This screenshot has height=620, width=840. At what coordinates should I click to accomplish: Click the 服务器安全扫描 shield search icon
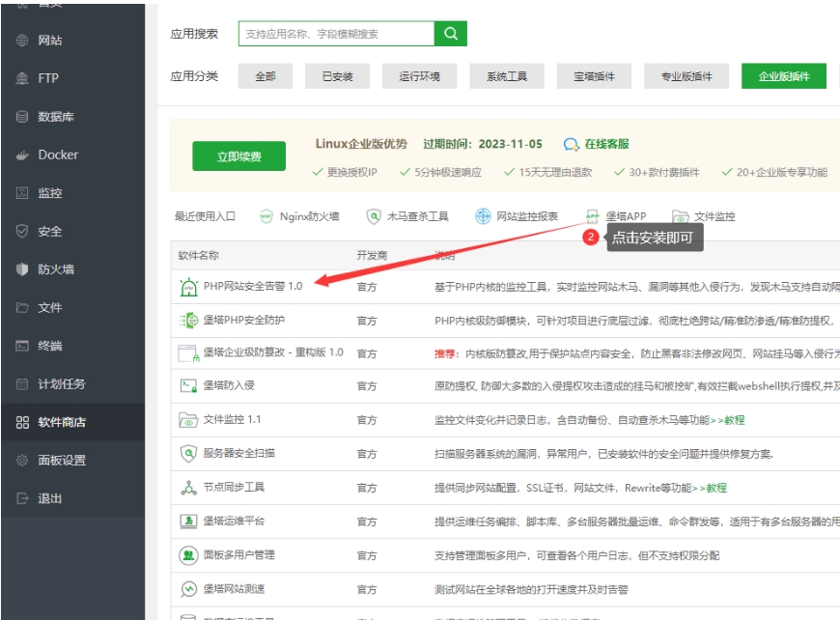pos(188,454)
